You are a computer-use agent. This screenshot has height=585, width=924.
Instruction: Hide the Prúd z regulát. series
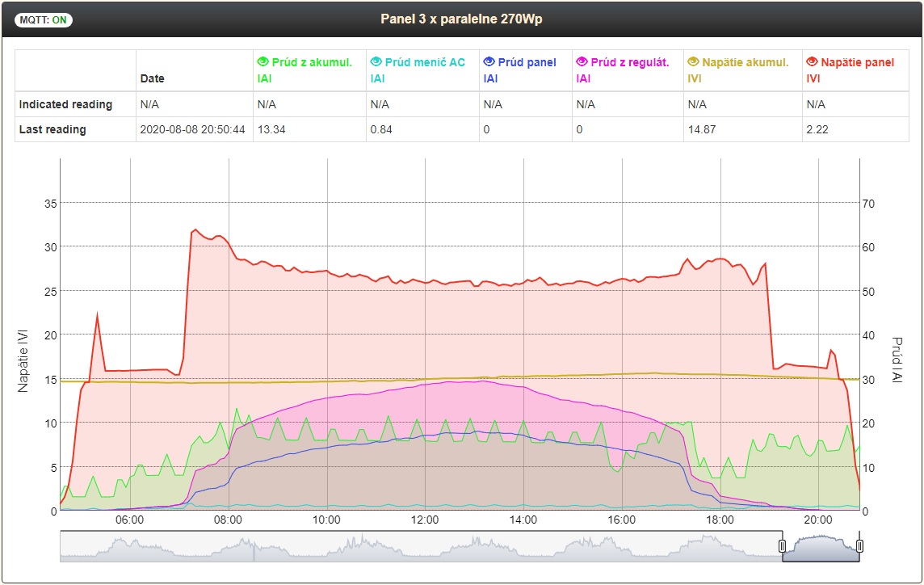pyautogui.click(x=582, y=62)
